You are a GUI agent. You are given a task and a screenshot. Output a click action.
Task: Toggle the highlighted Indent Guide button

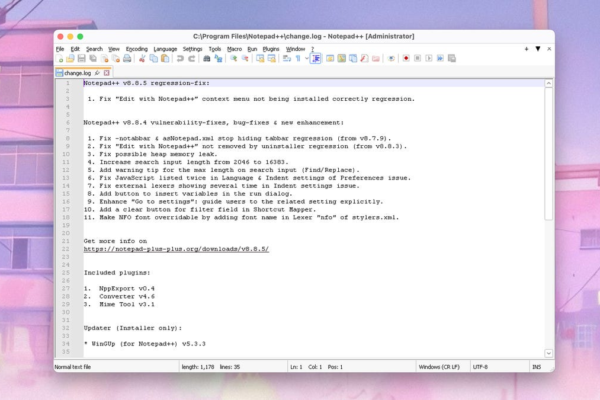point(316,59)
